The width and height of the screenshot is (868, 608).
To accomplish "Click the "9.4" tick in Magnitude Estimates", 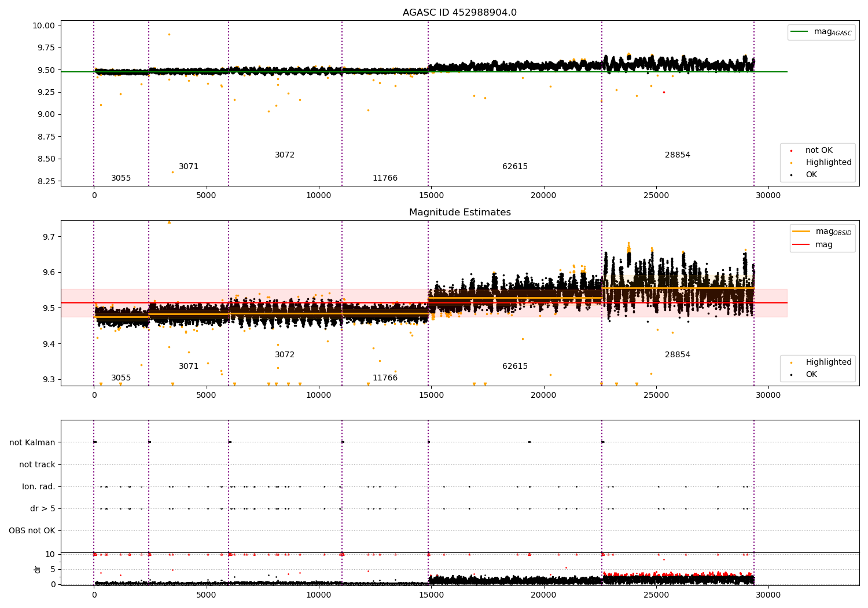I will click(49, 344).
